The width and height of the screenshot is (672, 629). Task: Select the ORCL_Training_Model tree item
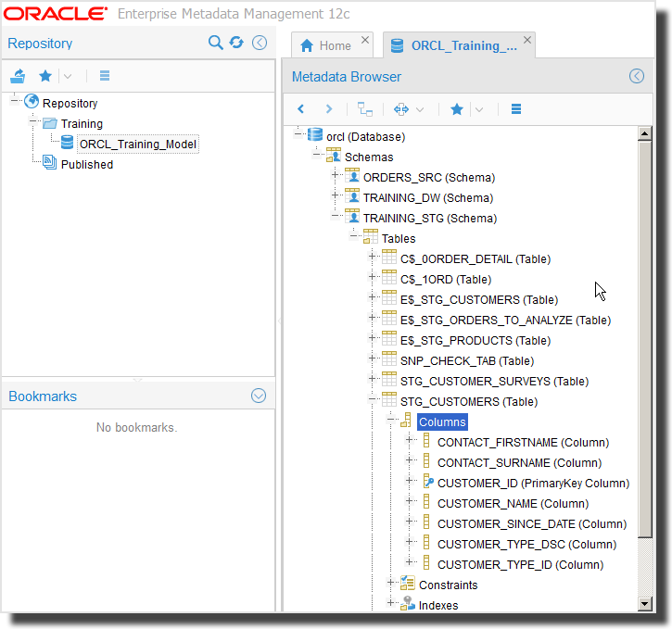pyautogui.click(x=137, y=145)
